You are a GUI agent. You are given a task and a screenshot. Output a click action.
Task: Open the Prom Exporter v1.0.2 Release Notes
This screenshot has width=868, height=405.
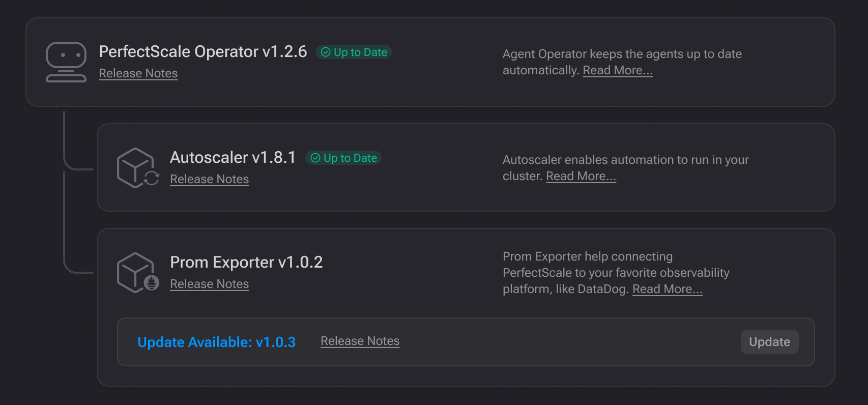pyautogui.click(x=210, y=284)
